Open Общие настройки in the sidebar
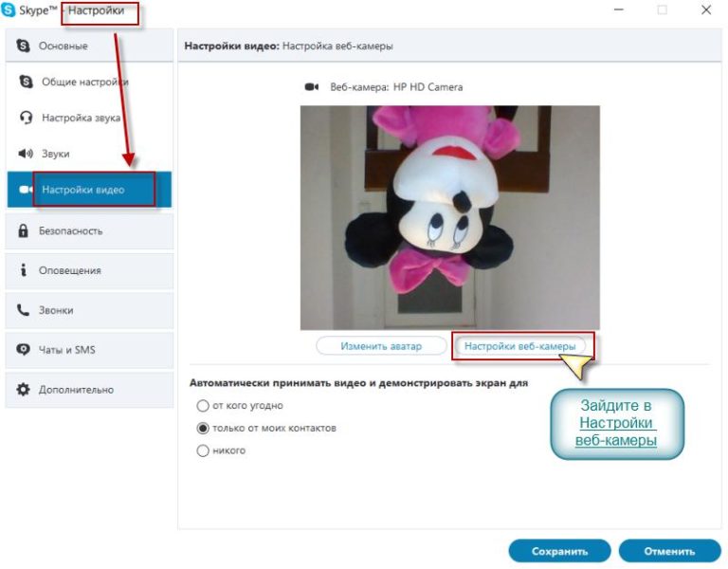The height and width of the screenshot is (569, 728). [89, 82]
